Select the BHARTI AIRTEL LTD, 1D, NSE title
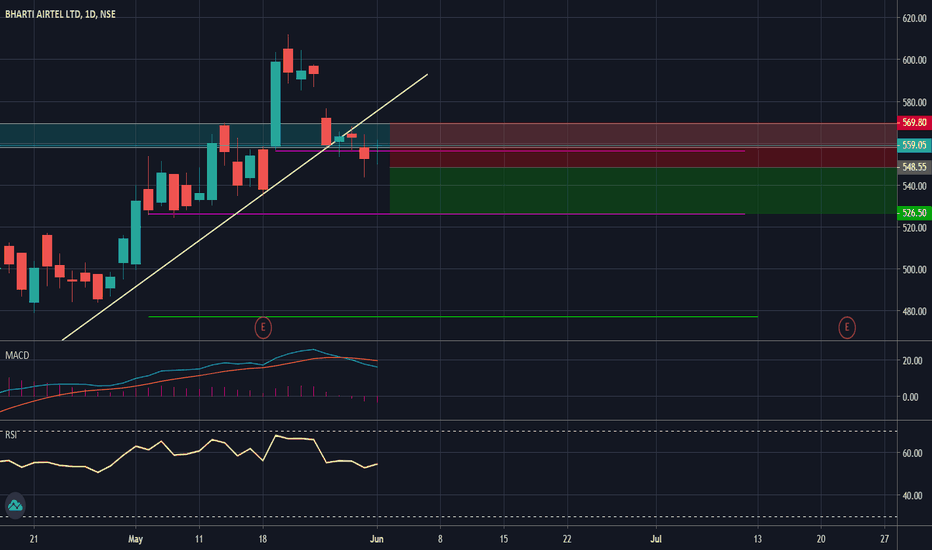932x550 pixels. click(x=60, y=14)
